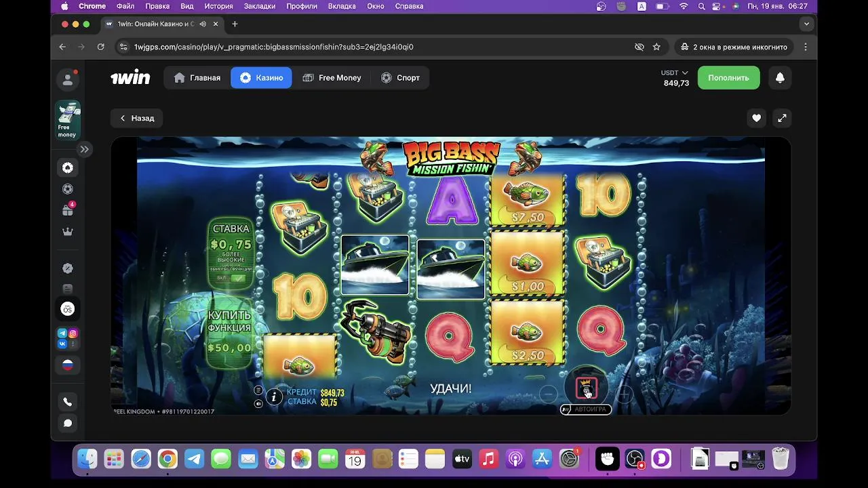Switch to the Спорт tab
This screenshot has height=488, width=868.
click(400, 78)
